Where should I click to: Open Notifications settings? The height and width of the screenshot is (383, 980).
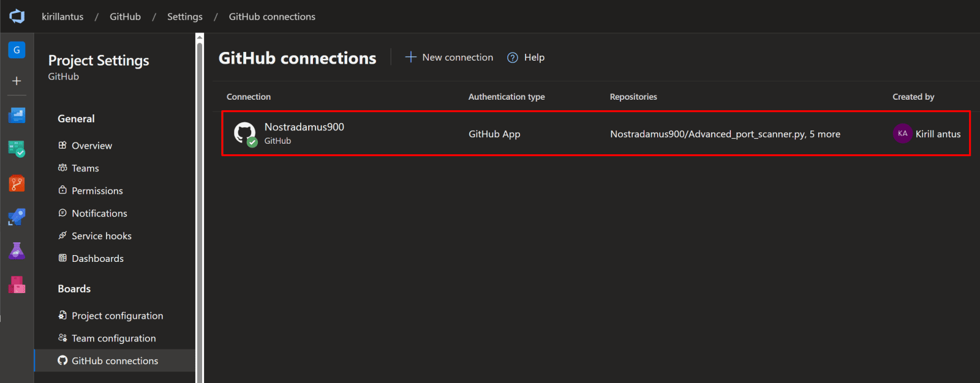pyautogui.click(x=99, y=214)
